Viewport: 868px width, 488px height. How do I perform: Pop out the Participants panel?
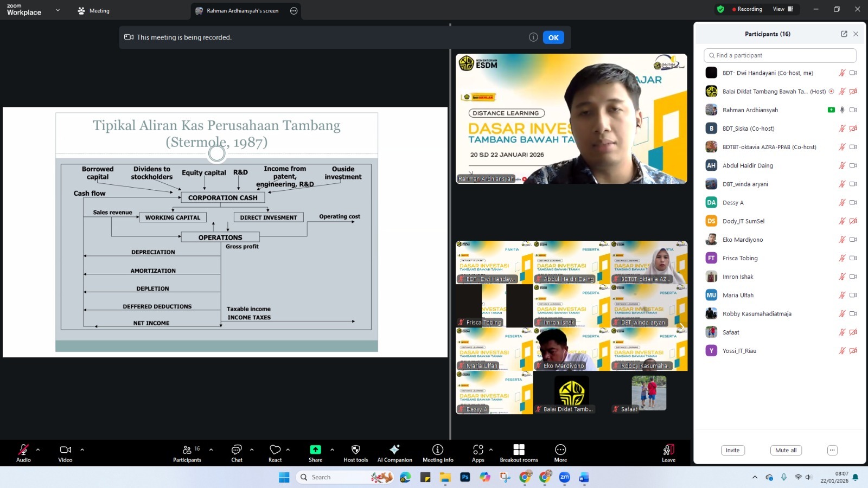[x=844, y=34]
